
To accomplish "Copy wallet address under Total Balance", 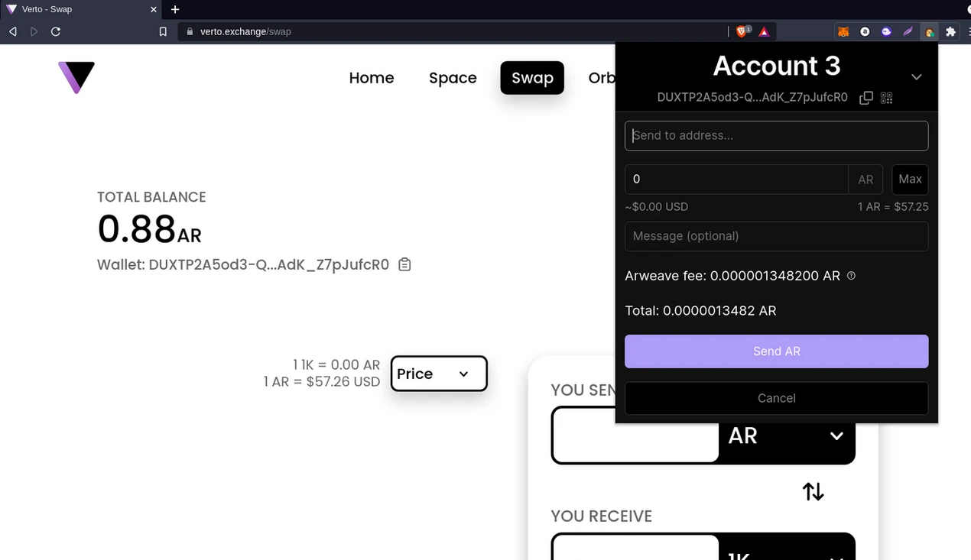I will click(404, 264).
